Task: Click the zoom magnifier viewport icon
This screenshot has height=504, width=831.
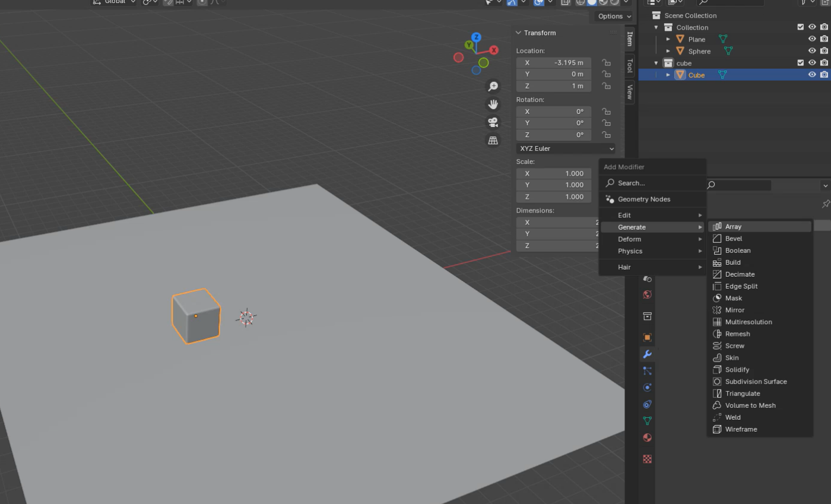Action: 493,87
